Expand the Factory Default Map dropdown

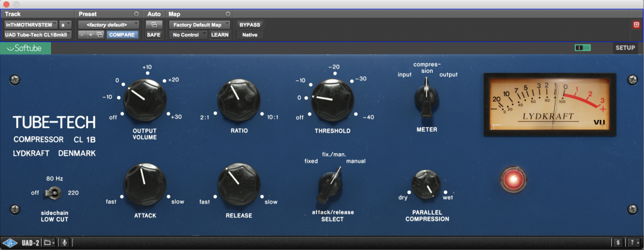coord(200,24)
